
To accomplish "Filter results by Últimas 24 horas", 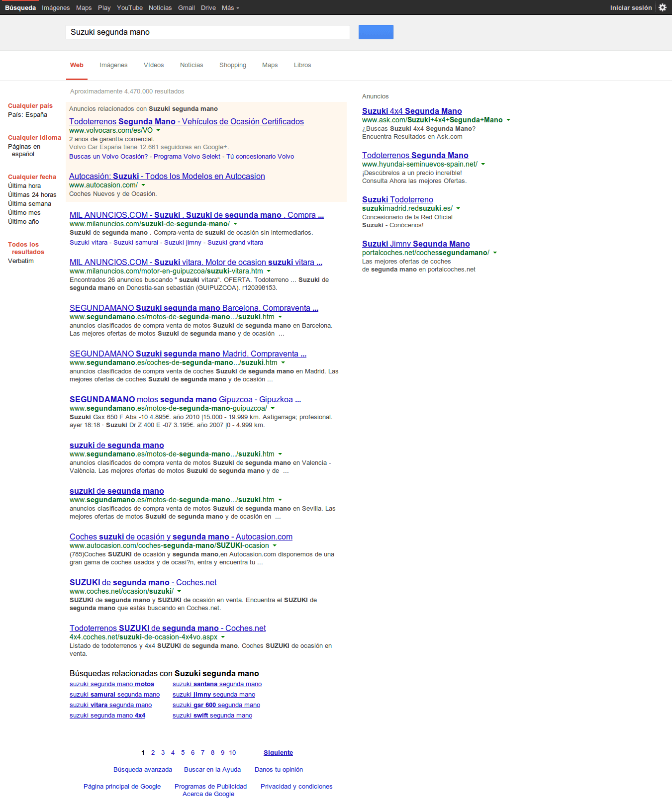I will pos(32,195).
